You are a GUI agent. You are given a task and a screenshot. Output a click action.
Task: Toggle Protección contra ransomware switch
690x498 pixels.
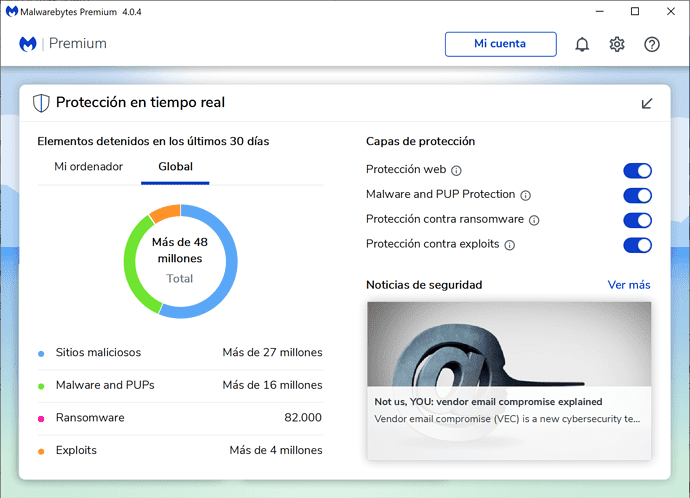coord(637,220)
